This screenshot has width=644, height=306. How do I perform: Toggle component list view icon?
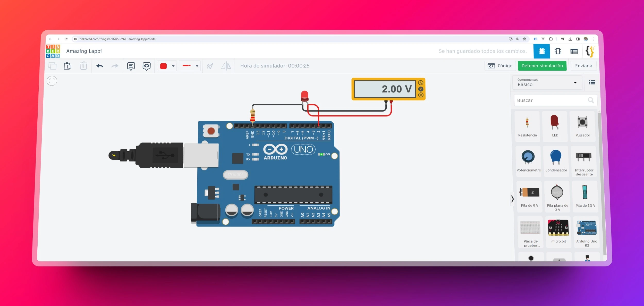(592, 82)
